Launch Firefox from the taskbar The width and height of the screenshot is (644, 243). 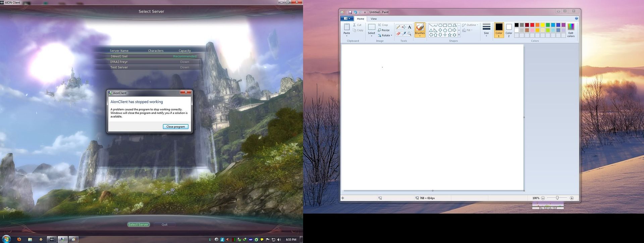19,239
